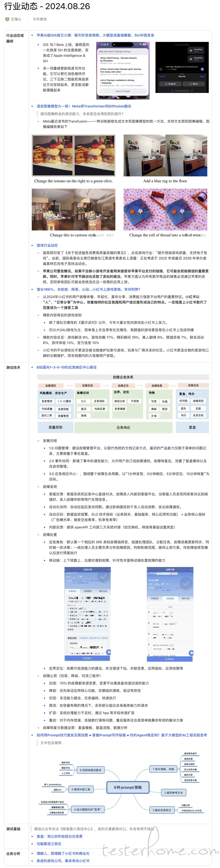The width and height of the screenshot is (220, 868).
Task: Click the page title 行业动态 - 2024.08.26
Action: (x=47, y=6)
